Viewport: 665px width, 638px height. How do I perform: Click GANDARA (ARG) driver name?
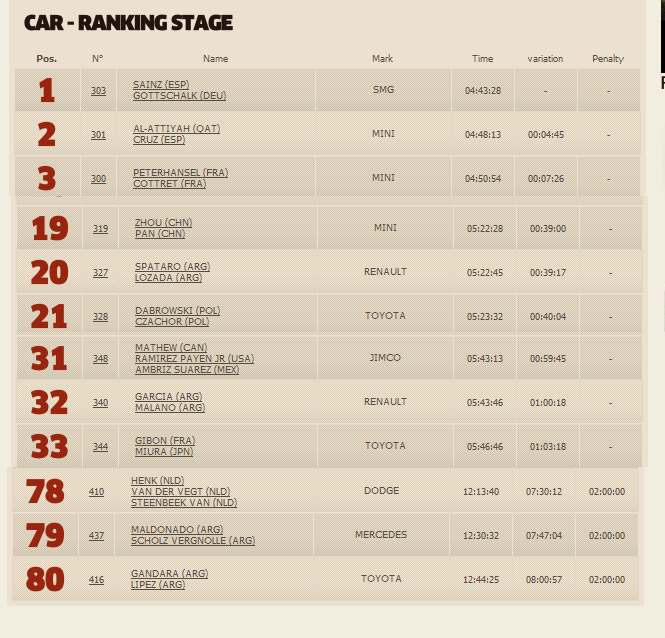tap(169, 574)
